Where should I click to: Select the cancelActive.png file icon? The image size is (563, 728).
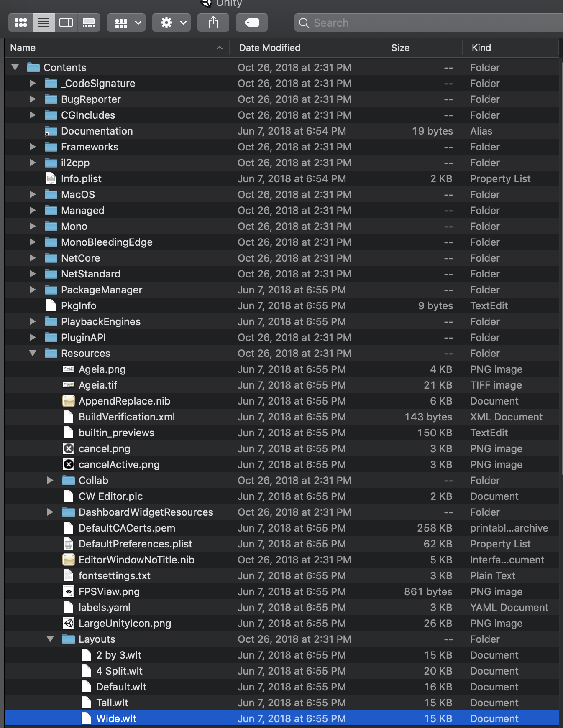[x=69, y=464]
